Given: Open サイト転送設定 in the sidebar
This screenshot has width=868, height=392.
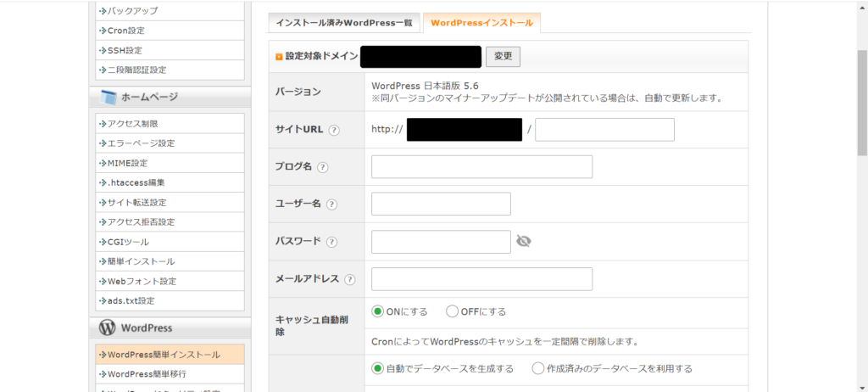Looking at the screenshot, I should (x=170, y=203).
